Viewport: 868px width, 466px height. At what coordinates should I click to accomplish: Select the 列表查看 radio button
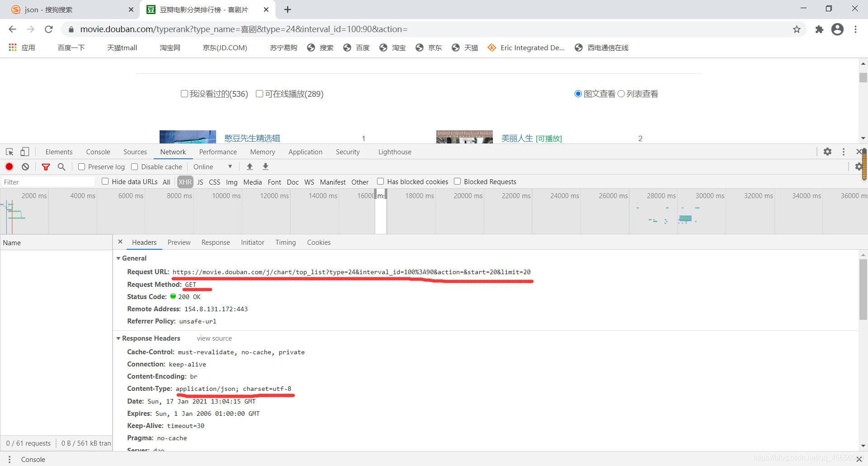621,94
